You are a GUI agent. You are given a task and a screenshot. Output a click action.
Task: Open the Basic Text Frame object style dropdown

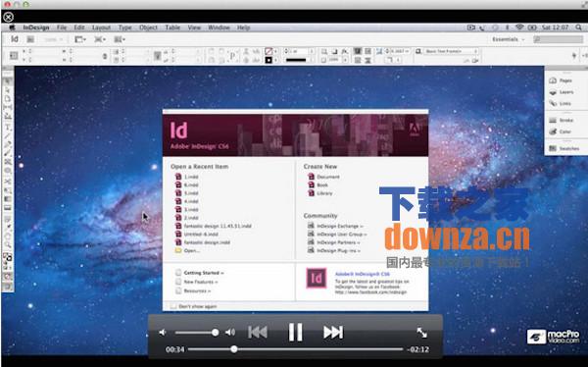451,51
